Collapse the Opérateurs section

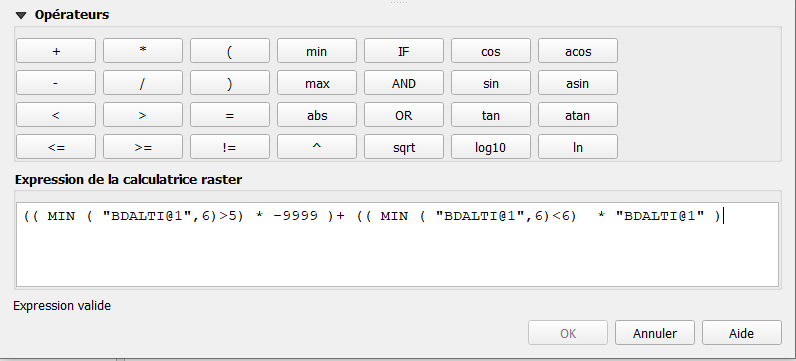[21, 15]
